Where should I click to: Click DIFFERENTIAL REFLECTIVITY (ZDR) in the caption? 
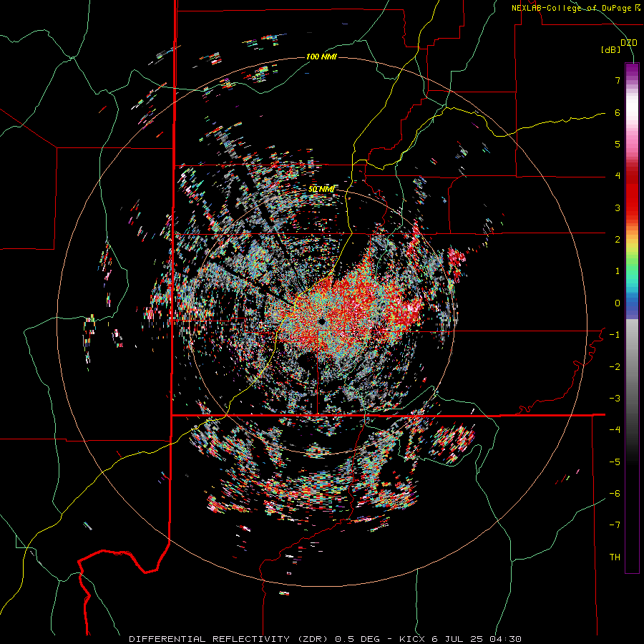click(x=228, y=639)
